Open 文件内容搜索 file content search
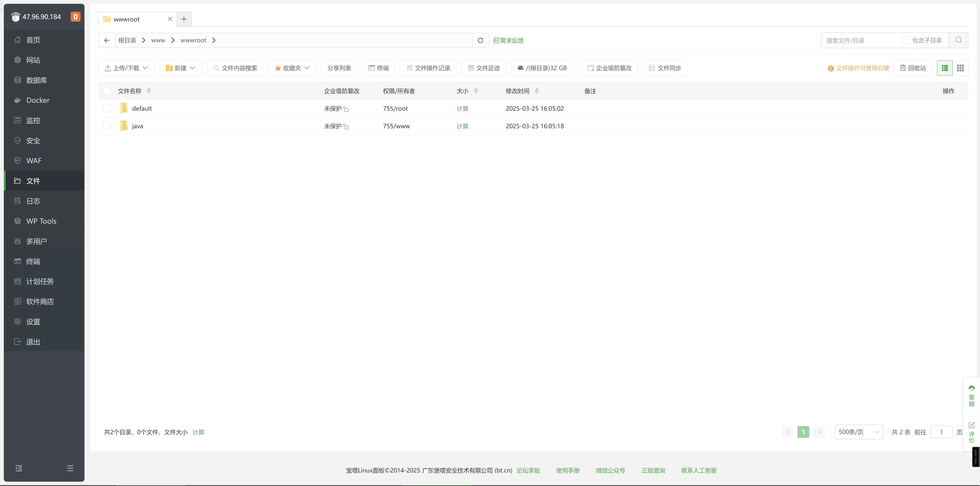Viewport: 980px width, 486px height. tap(235, 68)
